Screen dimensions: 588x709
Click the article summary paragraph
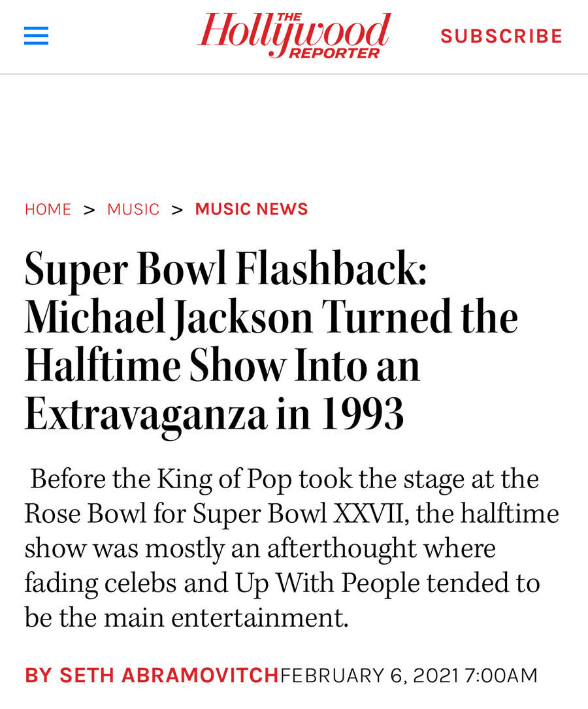pyautogui.click(x=292, y=548)
